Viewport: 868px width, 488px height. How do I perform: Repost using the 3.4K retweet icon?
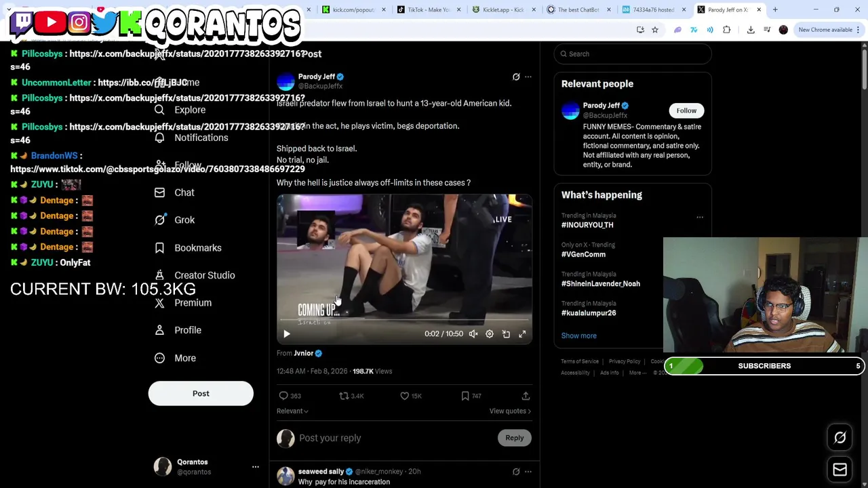click(x=351, y=396)
